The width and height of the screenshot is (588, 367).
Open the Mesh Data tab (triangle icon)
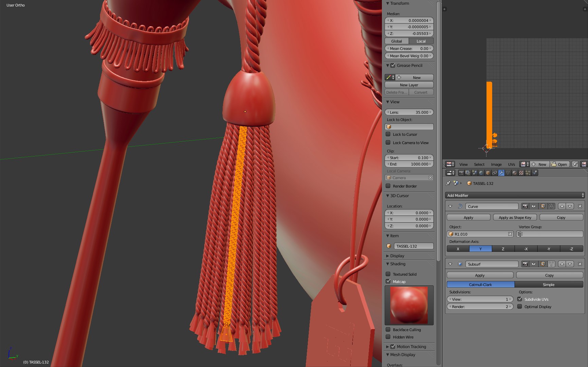(x=508, y=173)
